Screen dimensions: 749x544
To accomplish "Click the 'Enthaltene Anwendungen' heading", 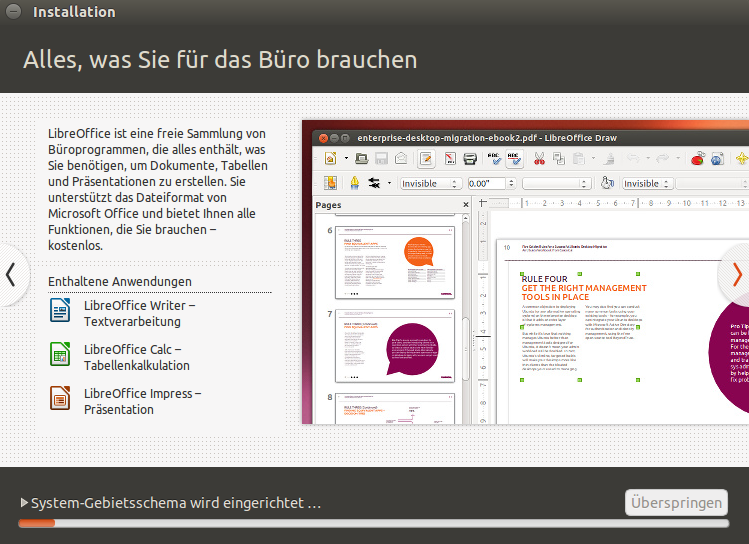I will click(x=120, y=281).
